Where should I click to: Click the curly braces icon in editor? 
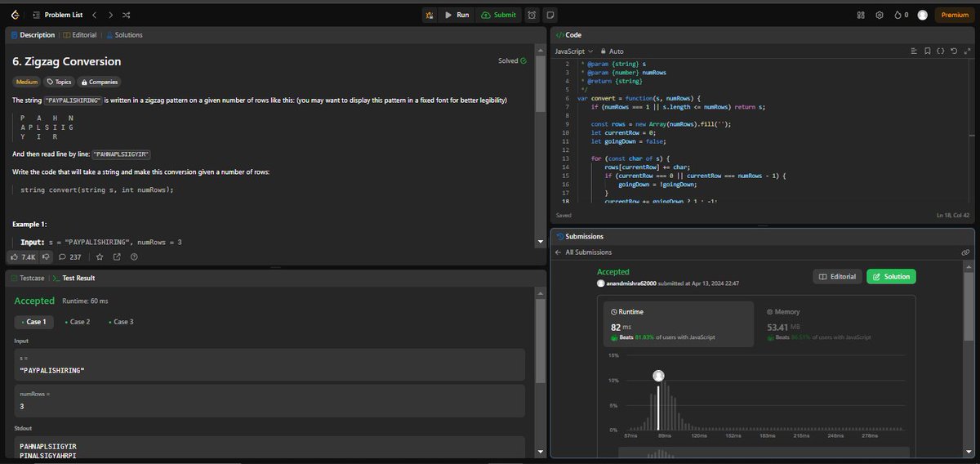point(940,51)
